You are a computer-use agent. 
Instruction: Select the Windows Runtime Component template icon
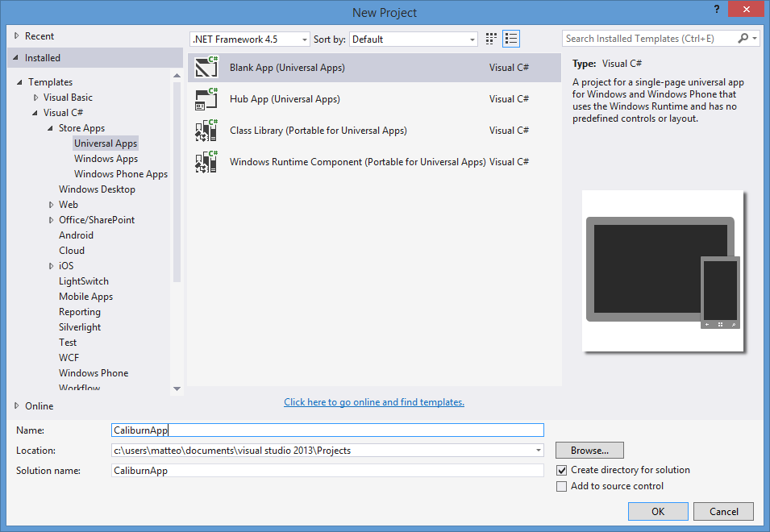(206, 162)
